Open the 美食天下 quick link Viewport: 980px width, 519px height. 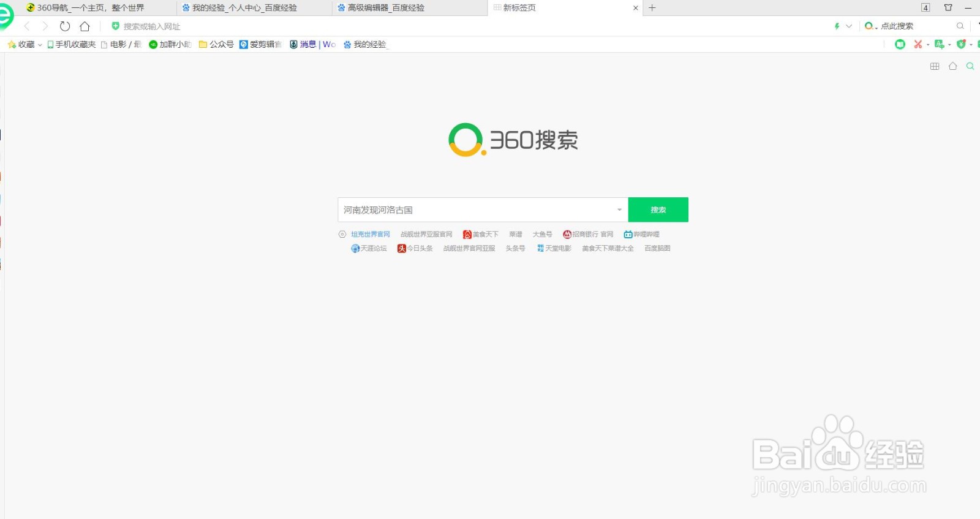pos(481,234)
